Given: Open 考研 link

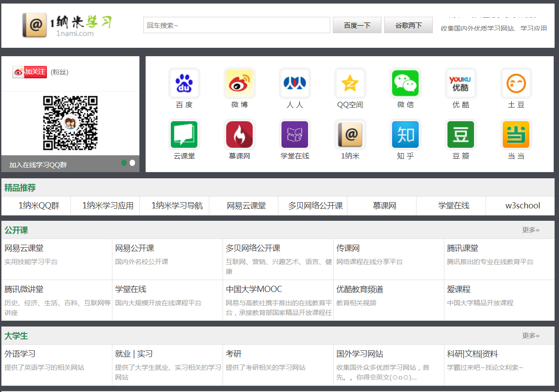Looking at the screenshot, I should pos(234,354).
